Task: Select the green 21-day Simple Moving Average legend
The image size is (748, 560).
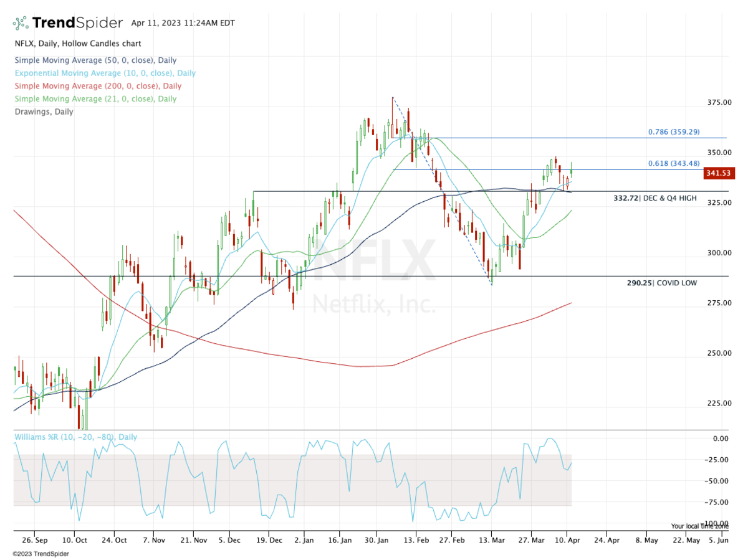Action: click(x=95, y=98)
